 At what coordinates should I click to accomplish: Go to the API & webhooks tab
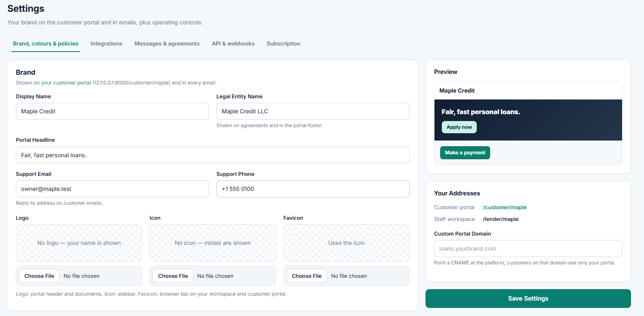point(233,43)
